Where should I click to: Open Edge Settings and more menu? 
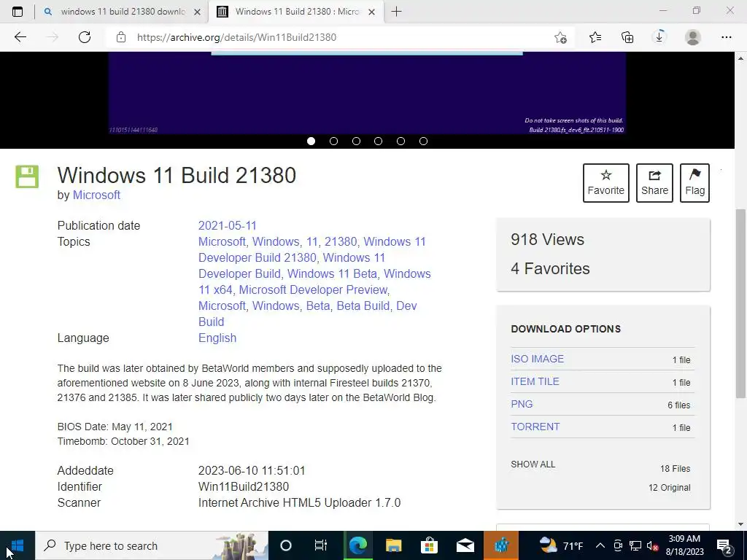coord(726,37)
